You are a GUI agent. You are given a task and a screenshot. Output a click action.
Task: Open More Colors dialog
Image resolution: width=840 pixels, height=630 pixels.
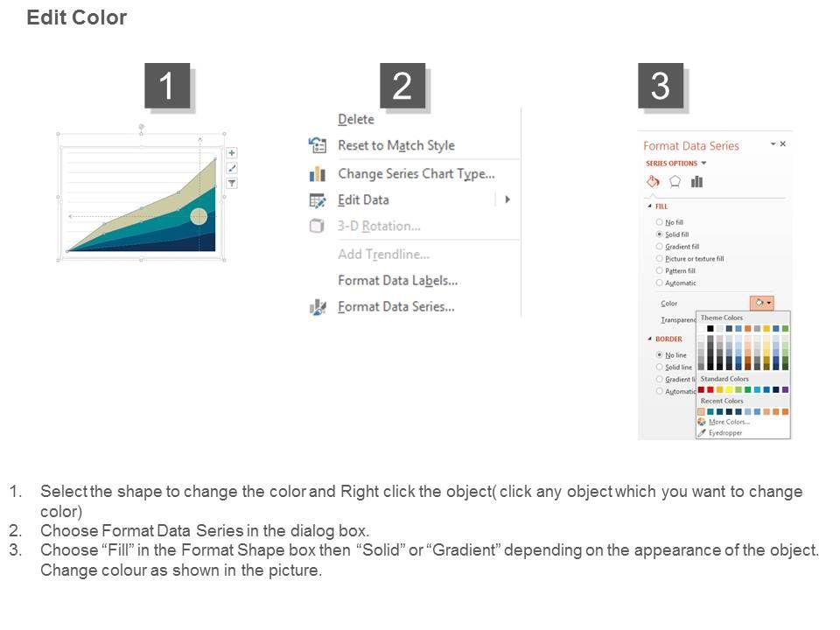coord(728,422)
